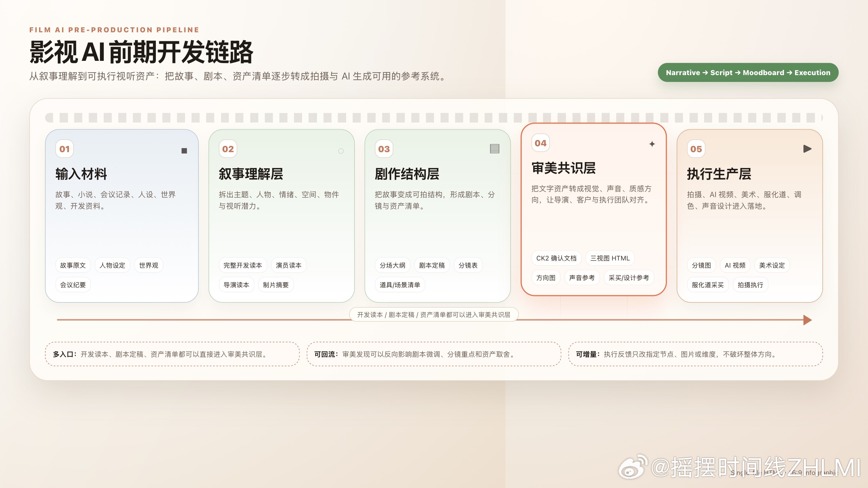Click the 拆出主题、人物、情绪 description text
The height and width of the screenshot is (488, 868).
tap(279, 200)
